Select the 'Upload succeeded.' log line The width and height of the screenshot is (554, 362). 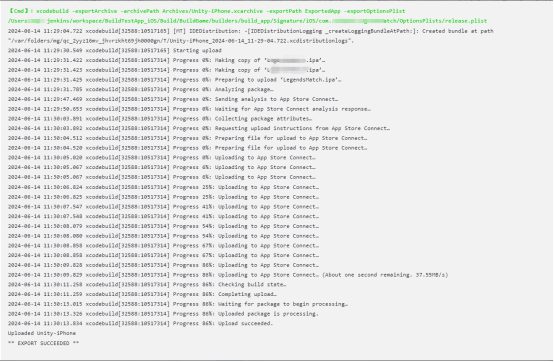click(141, 324)
